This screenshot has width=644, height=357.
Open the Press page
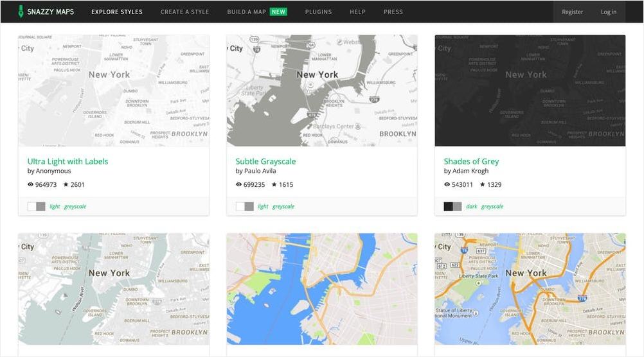click(393, 12)
